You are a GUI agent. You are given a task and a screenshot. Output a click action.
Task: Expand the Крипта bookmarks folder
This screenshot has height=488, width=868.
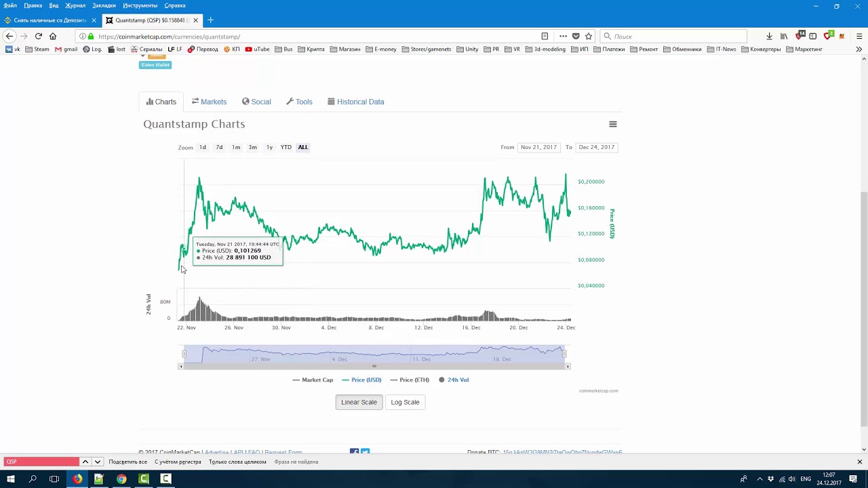click(311, 49)
